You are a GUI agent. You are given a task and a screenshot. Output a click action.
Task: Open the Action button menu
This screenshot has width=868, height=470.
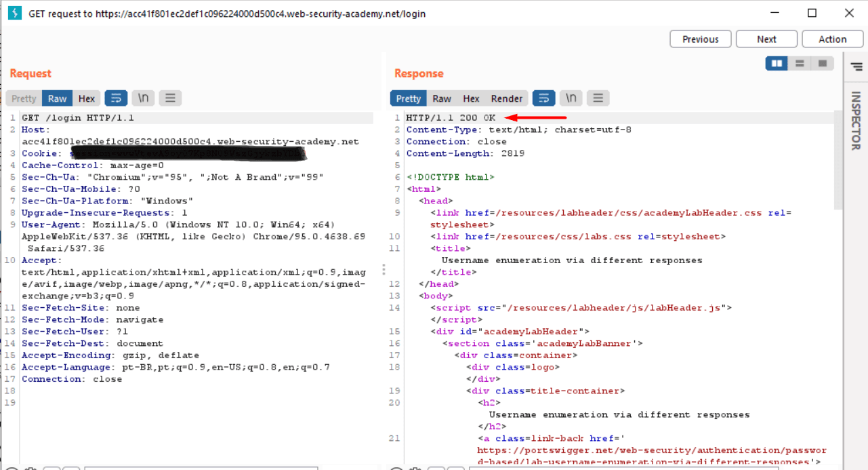pos(833,39)
